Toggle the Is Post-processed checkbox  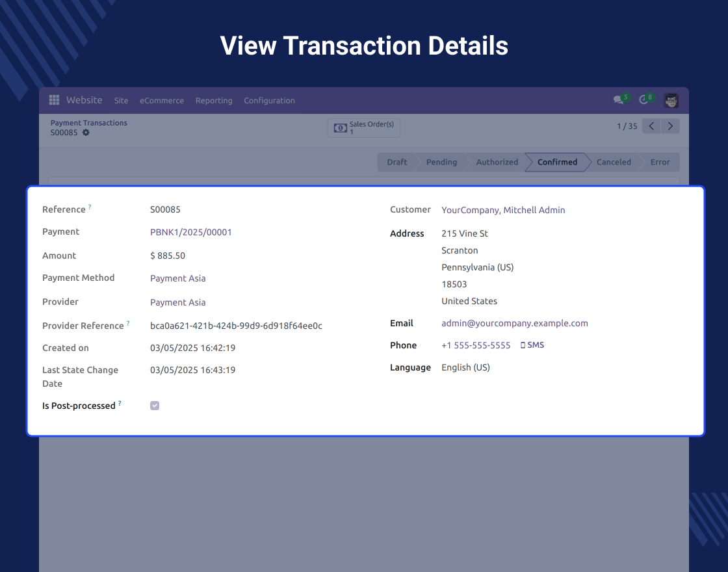click(155, 406)
